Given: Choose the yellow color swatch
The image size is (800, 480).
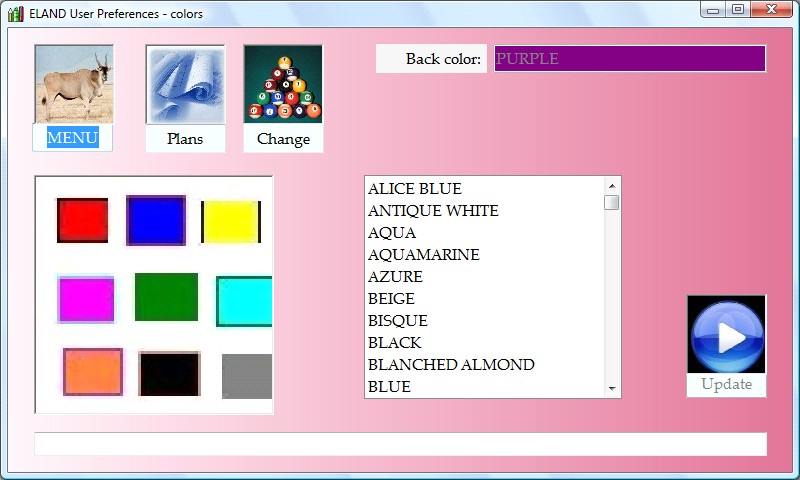Looking at the screenshot, I should 231,222.
